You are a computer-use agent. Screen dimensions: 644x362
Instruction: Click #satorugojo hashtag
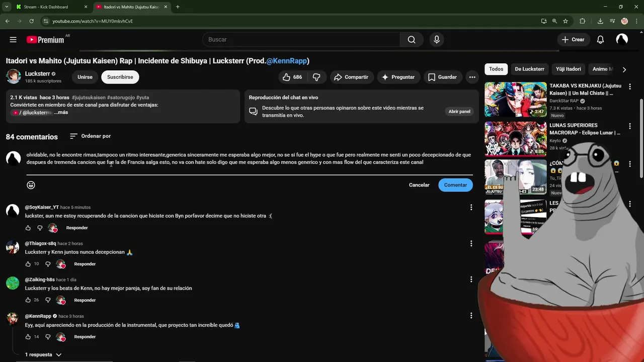120,98
